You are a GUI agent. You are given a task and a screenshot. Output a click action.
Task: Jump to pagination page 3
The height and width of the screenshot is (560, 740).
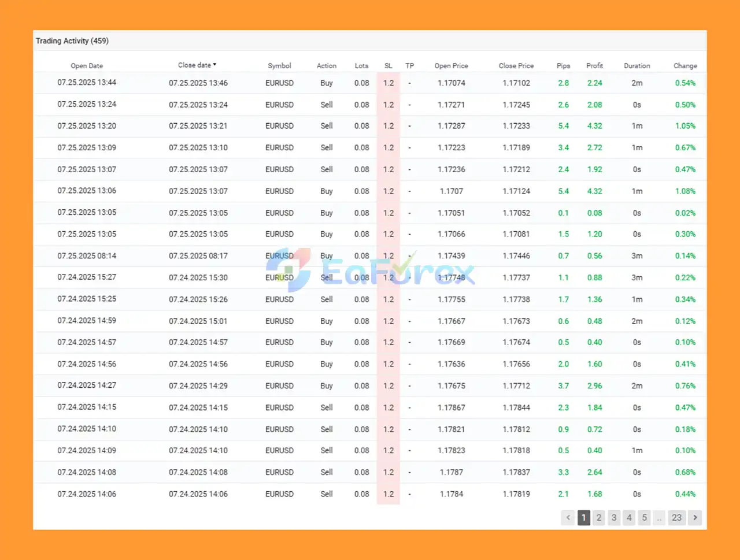click(614, 518)
